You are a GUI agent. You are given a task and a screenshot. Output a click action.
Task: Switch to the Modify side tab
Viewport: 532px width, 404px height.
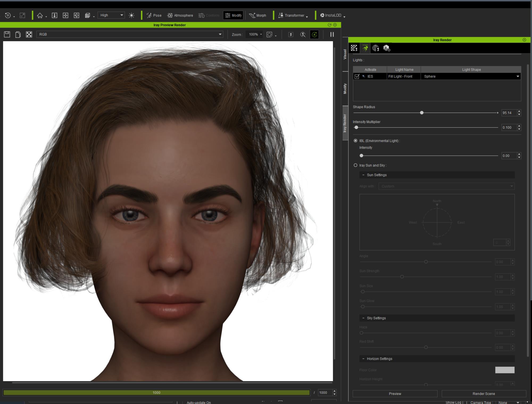[x=345, y=89]
